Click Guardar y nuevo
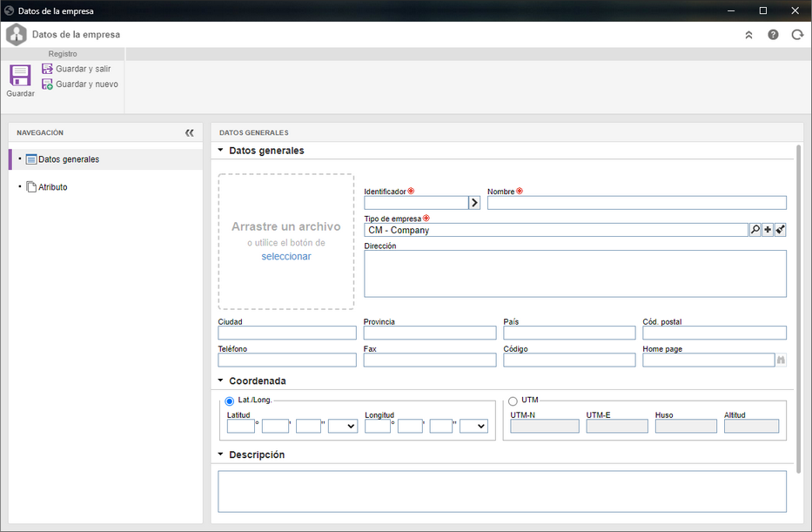Image resolution: width=812 pixels, height=532 pixels. click(80, 84)
